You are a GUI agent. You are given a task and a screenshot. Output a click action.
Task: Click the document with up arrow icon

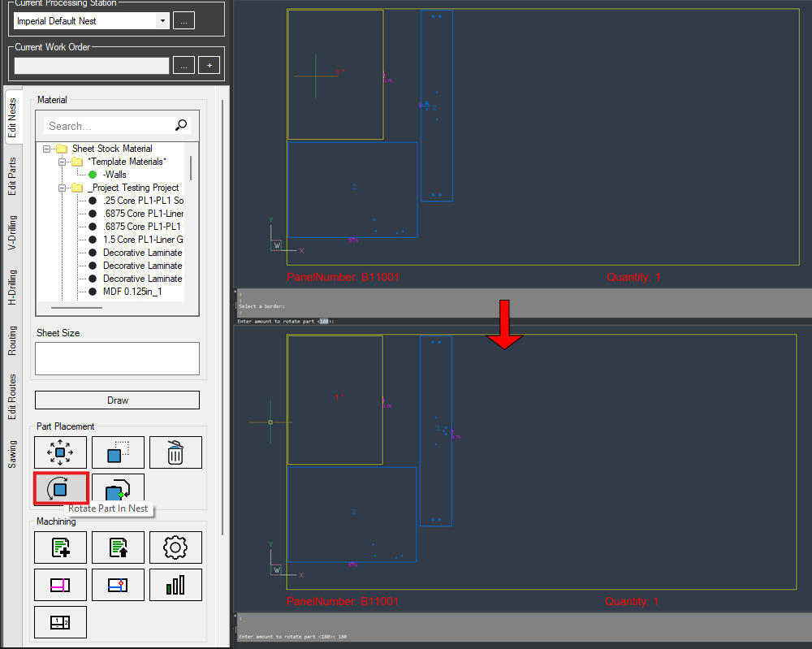tap(118, 547)
